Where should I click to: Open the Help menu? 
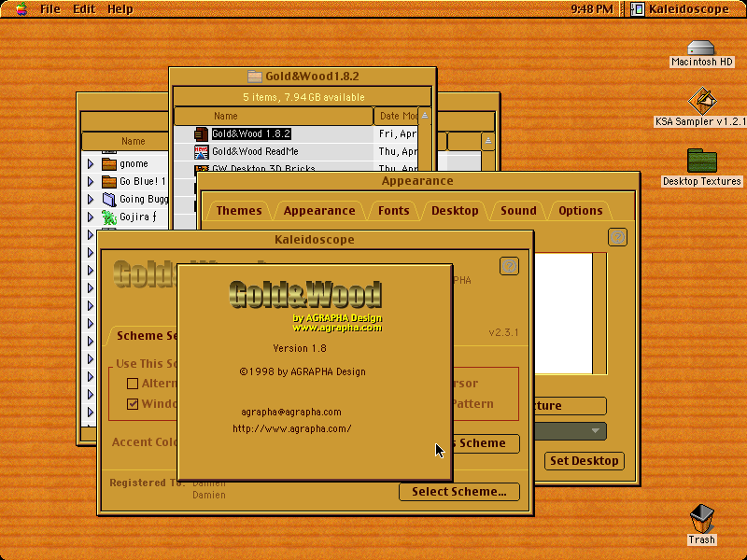(x=120, y=9)
